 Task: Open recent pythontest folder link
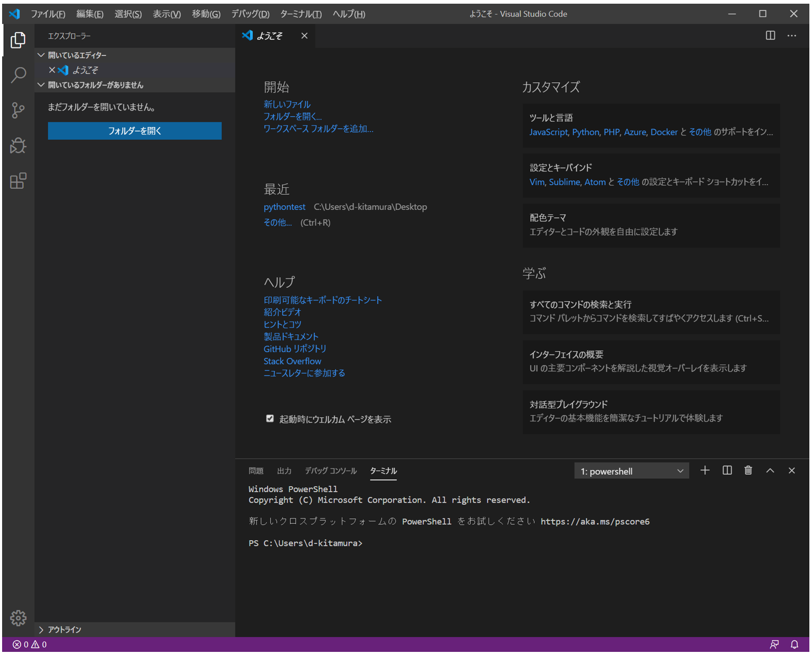tap(284, 207)
